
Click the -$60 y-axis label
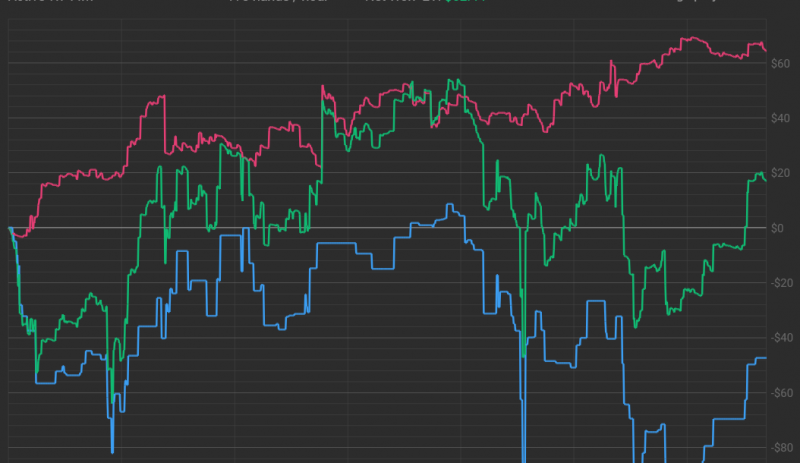click(780, 393)
